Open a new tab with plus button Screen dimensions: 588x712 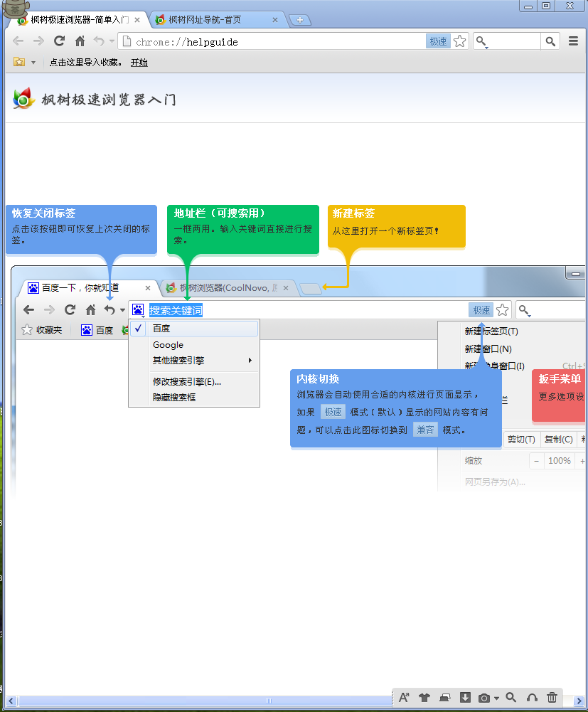[x=299, y=20]
